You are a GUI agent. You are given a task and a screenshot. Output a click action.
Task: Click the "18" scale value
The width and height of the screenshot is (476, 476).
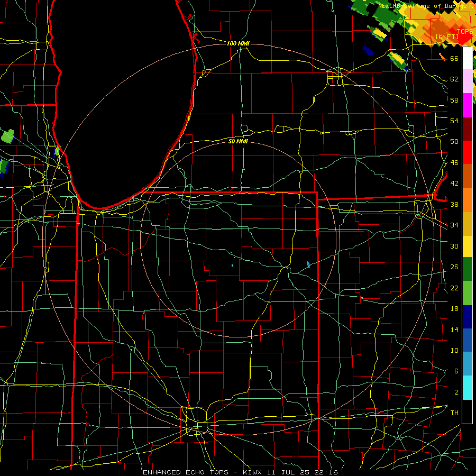click(x=454, y=309)
